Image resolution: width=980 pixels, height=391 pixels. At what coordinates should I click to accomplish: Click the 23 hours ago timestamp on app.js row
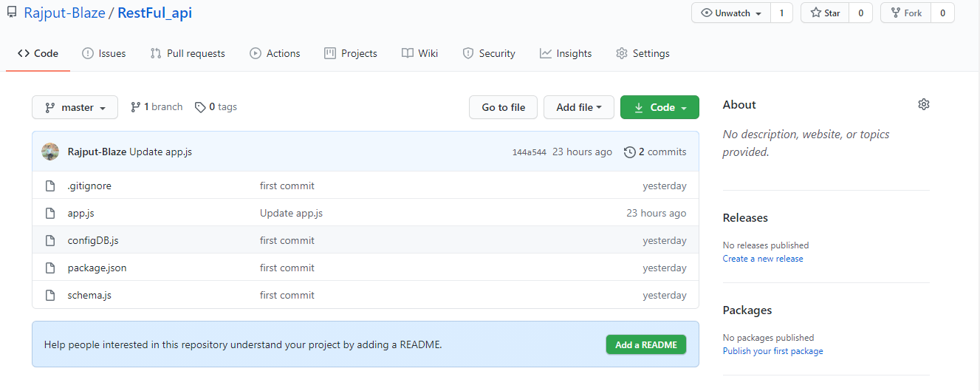click(x=657, y=213)
